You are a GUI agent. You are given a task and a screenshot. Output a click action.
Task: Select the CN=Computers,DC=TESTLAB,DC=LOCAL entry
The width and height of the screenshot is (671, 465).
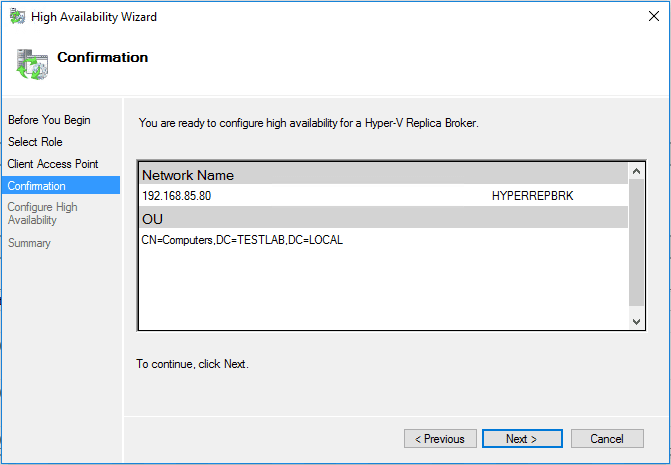242,240
